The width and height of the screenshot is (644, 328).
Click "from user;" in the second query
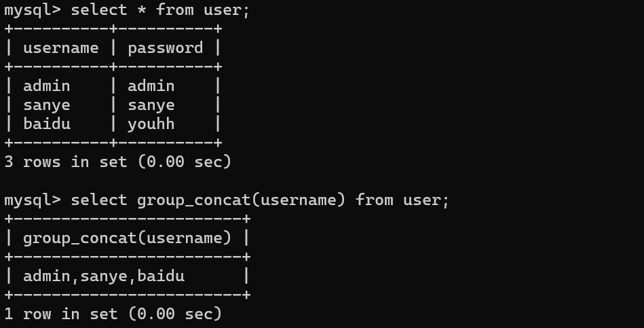[402, 200]
